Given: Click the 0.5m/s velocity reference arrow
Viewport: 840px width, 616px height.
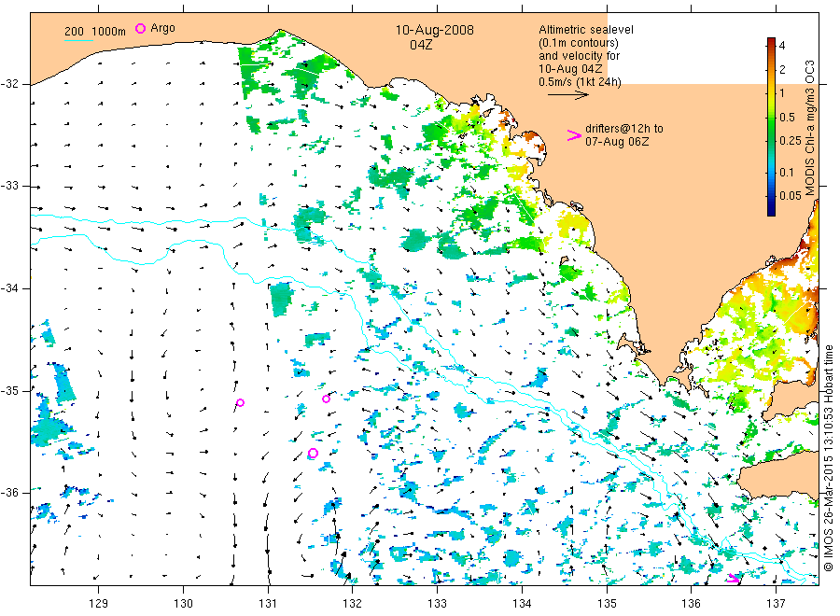Looking at the screenshot, I should point(567,95).
